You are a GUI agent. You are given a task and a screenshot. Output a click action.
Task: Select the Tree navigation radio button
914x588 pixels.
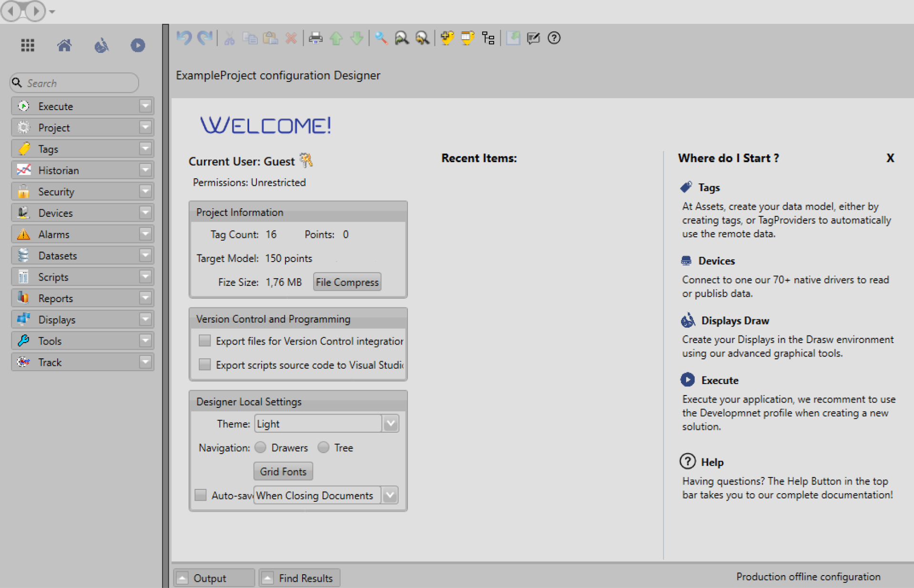[324, 447]
